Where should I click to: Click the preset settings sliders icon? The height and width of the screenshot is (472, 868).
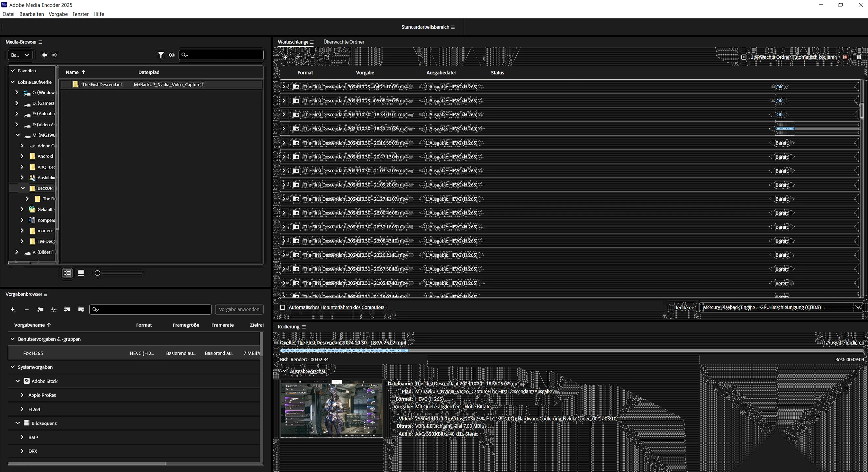tap(53, 309)
